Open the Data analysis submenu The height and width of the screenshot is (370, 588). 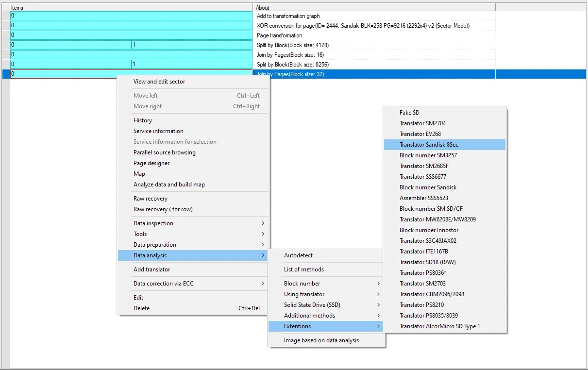point(150,255)
